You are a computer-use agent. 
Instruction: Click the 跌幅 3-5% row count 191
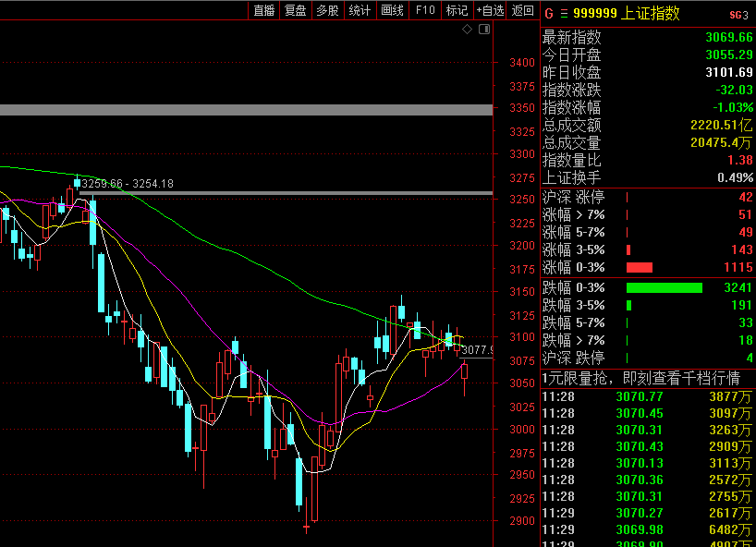click(741, 305)
